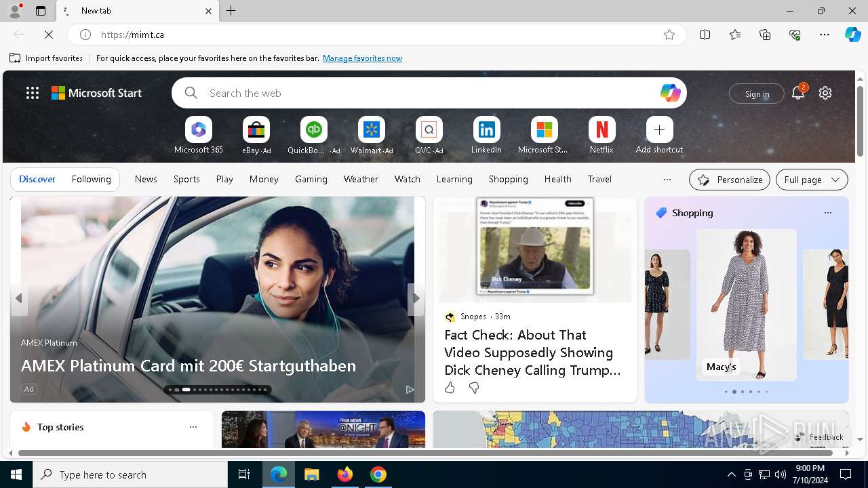Open the Weather category

coord(361,179)
